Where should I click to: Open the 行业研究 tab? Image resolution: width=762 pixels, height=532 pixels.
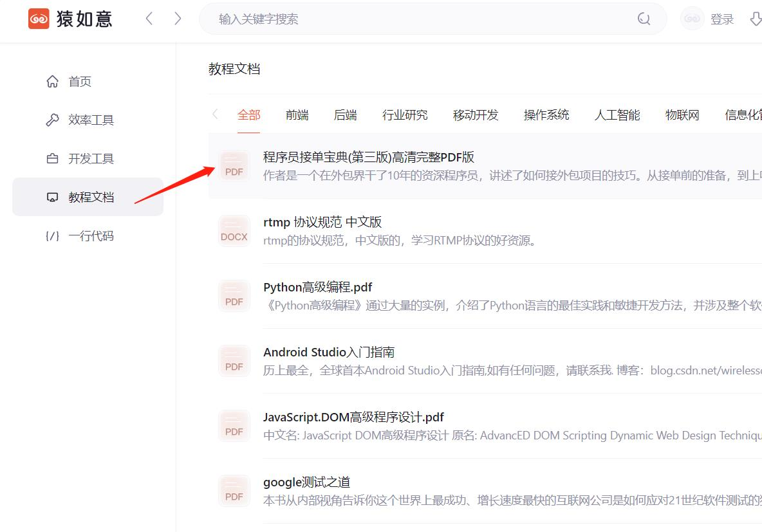[405, 115]
